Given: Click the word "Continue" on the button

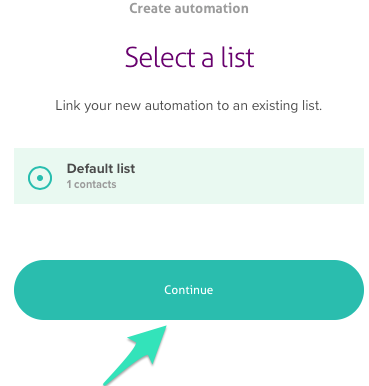Looking at the screenshot, I should (189, 290).
